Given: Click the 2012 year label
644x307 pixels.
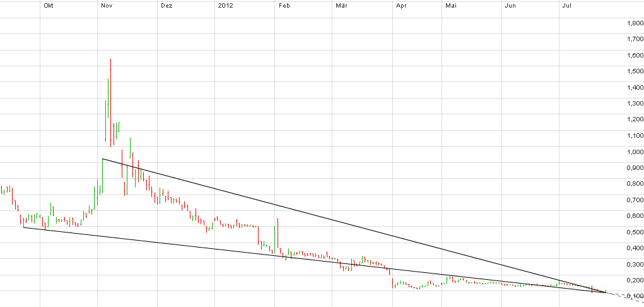Looking at the screenshot, I should tap(225, 6).
